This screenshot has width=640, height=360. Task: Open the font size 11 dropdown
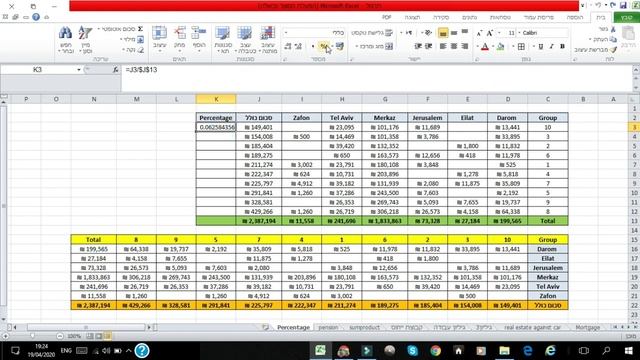(499, 33)
